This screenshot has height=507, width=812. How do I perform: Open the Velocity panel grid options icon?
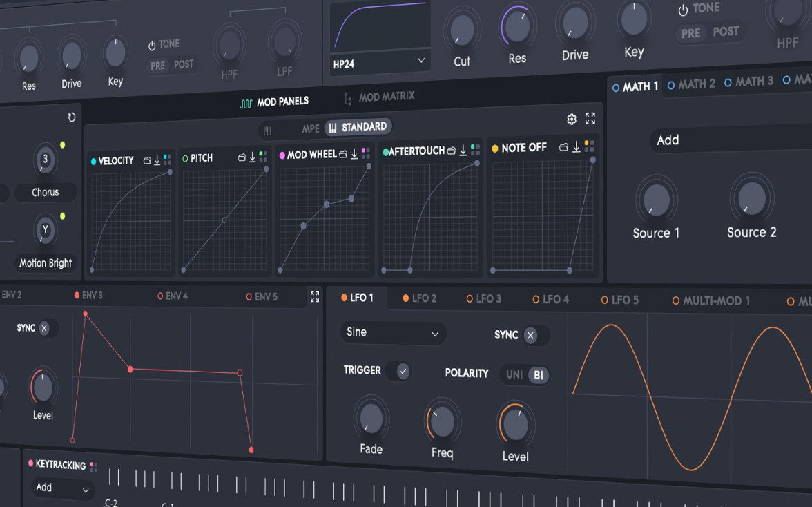tap(167, 160)
